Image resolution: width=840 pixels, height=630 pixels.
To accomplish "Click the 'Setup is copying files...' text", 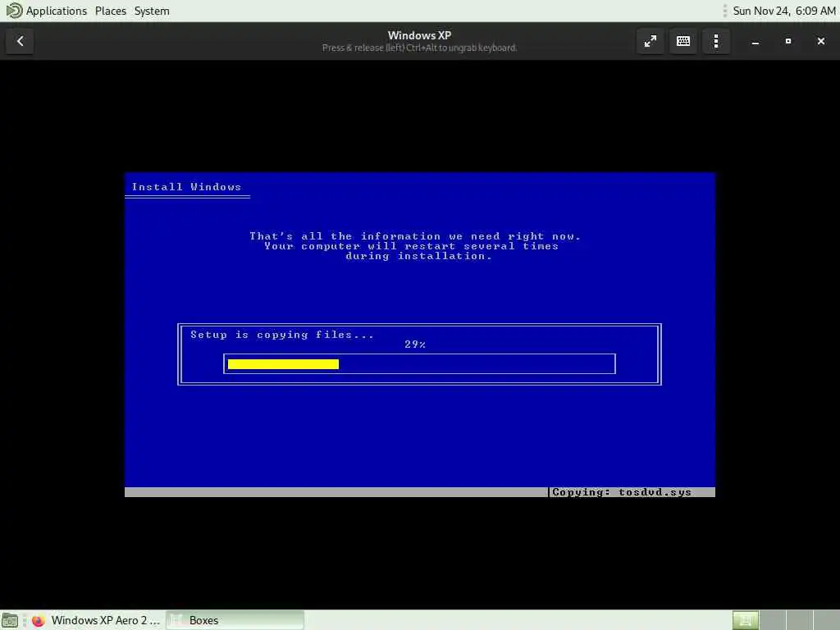I will coord(282,335).
